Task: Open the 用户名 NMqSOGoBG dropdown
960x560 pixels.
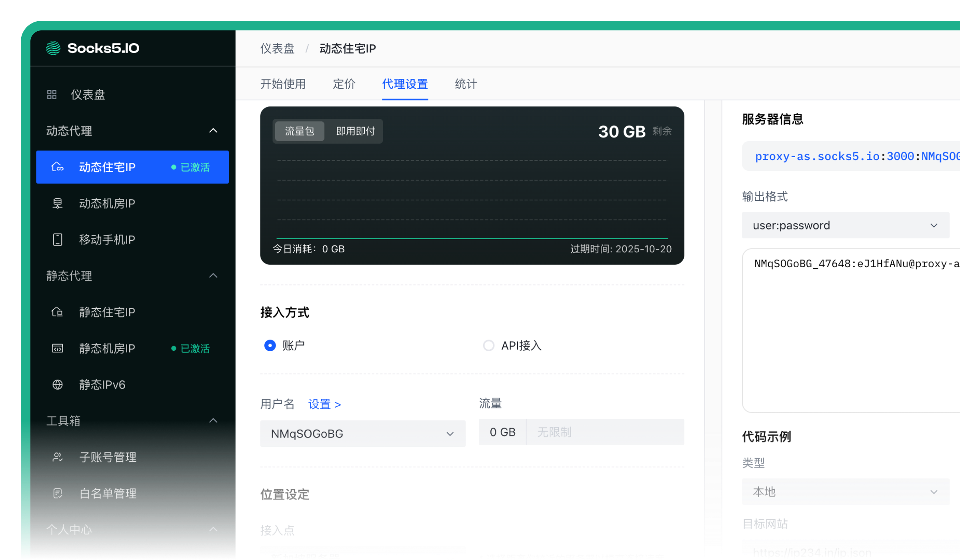Action: (x=362, y=434)
